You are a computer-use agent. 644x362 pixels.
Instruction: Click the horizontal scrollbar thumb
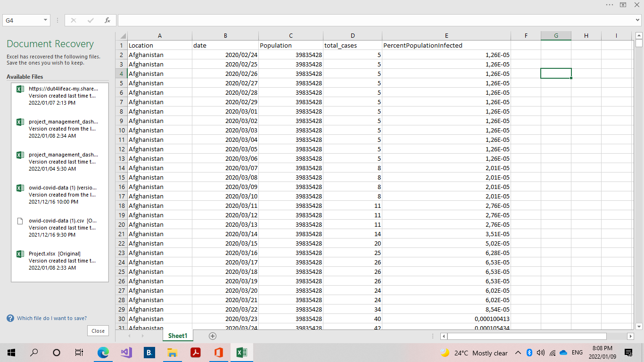click(x=527, y=336)
